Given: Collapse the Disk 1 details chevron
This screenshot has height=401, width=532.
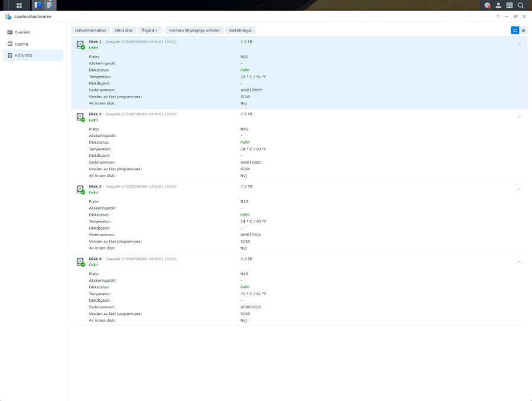Looking at the screenshot, I should click(519, 45).
